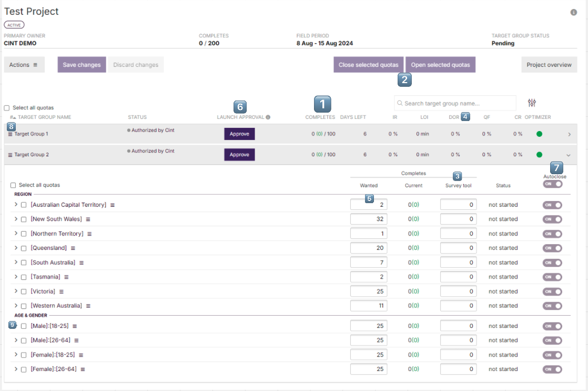Click green optimizer dot for Target Group 1

[x=539, y=134]
